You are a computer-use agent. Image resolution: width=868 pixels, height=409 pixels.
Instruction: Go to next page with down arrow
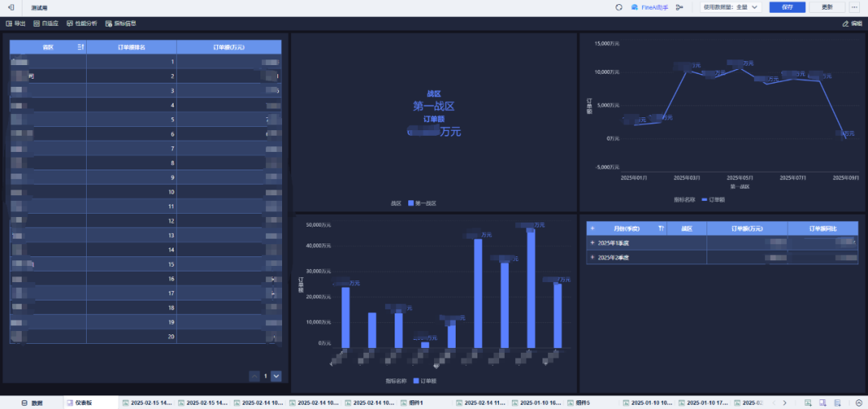pos(276,376)
